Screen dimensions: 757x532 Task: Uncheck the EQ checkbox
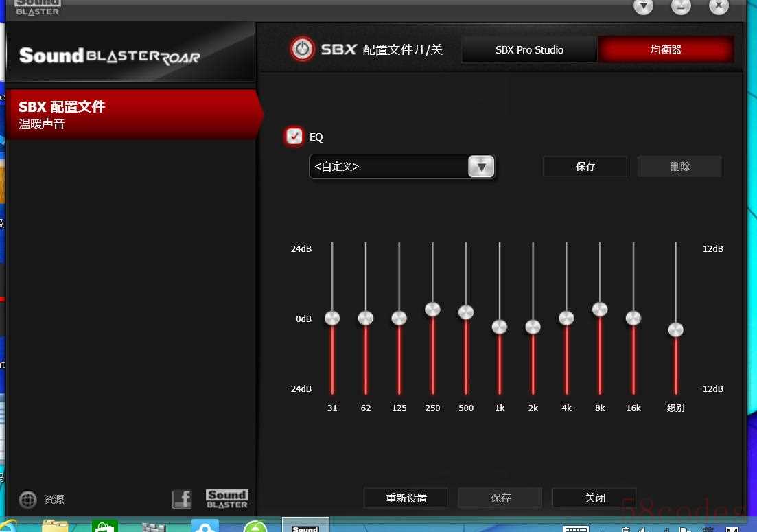click(x=294, y=137)
